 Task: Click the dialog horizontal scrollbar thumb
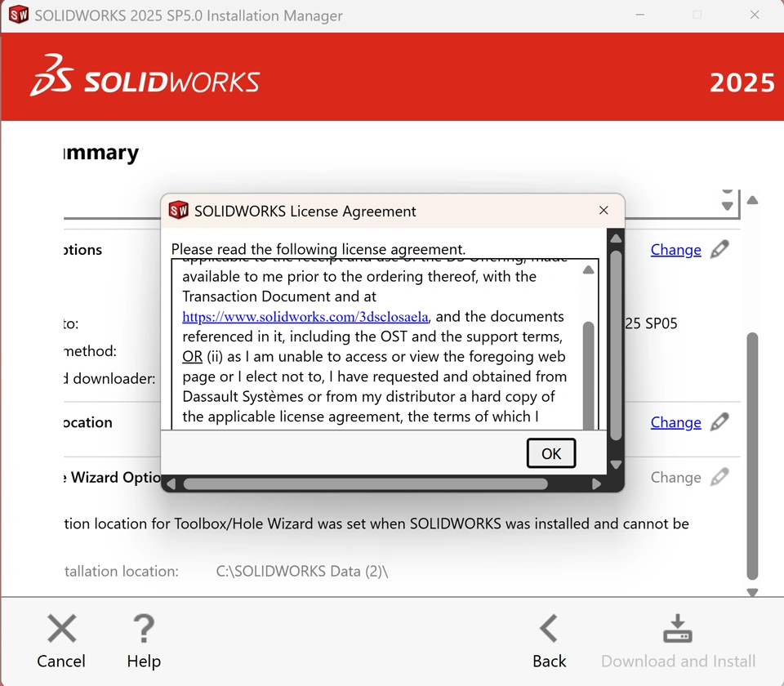(366, 484)
